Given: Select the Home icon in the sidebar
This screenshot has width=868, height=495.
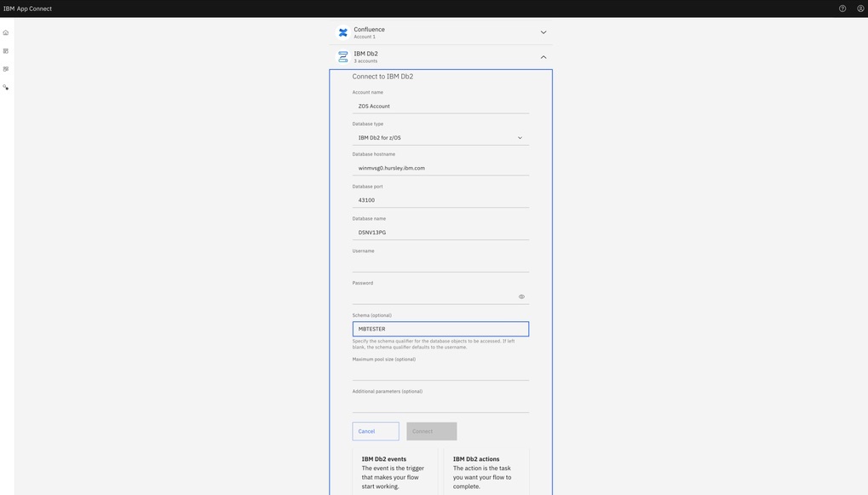Looking at the screenshot, I should 4,30.
